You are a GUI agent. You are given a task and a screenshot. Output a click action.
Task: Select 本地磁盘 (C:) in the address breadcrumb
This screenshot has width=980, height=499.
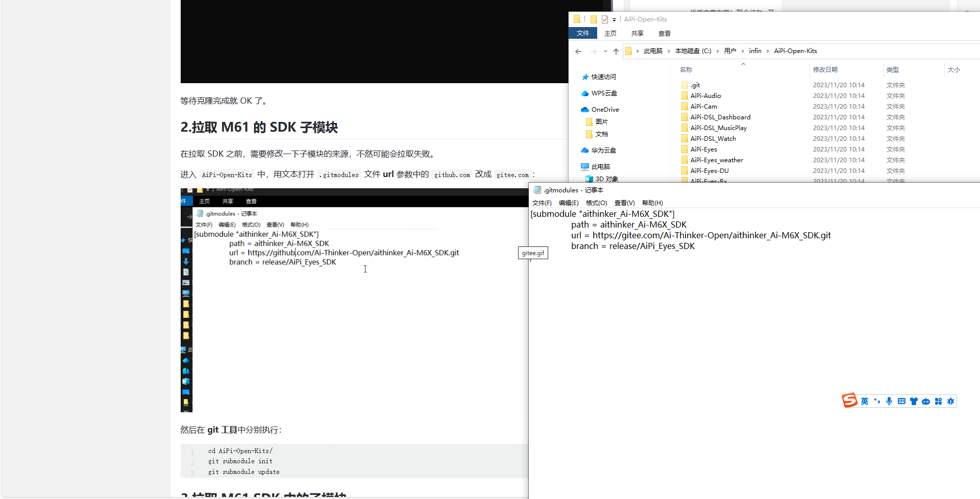693,51
